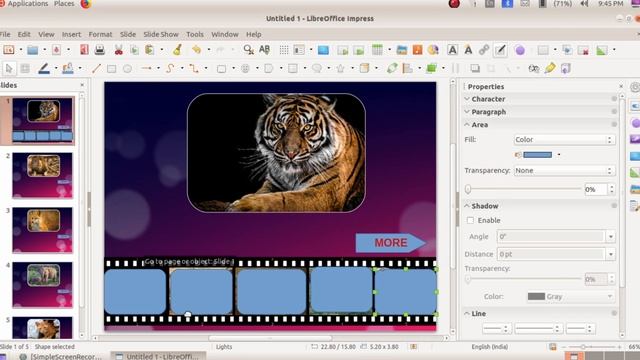The image size is (640, 360).
Task: Click the New presentation icon
Action: pyautogui.click(x=9, y=50)
